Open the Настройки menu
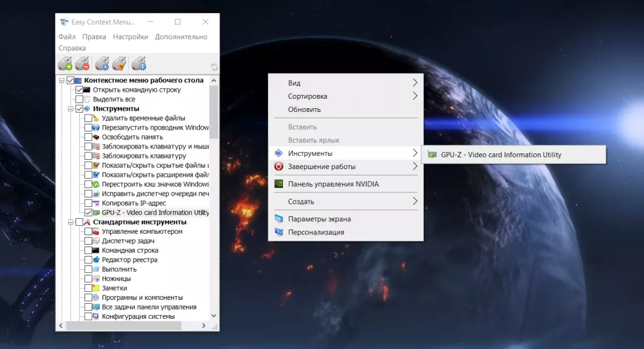Image resolution: width=644 pixels, height=349 pixels. click(130, 37)
